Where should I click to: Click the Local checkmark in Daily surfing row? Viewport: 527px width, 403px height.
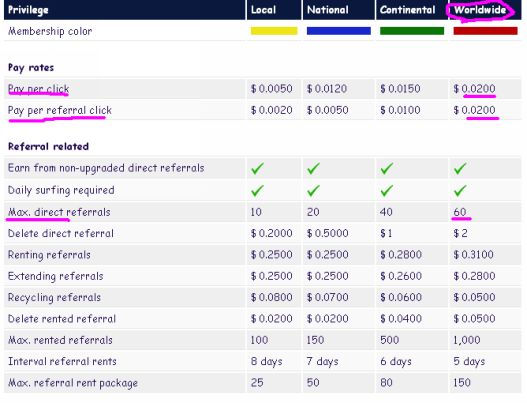pos(257,191)
